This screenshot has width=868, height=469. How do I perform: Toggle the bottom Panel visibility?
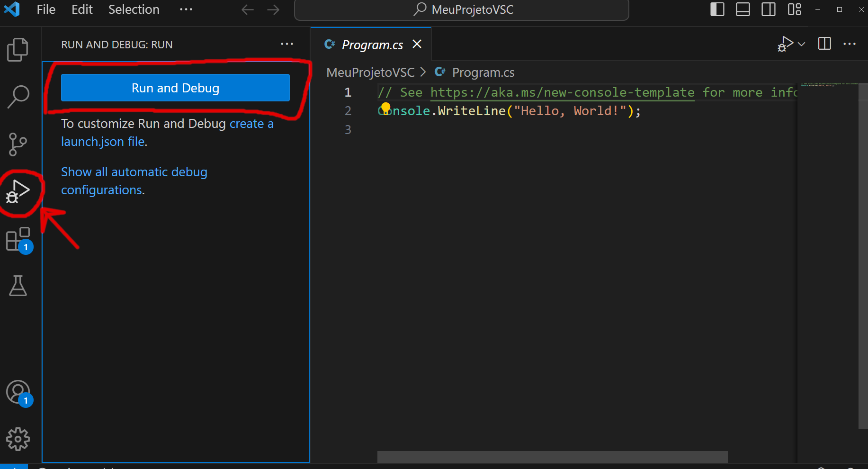(743, 9)
